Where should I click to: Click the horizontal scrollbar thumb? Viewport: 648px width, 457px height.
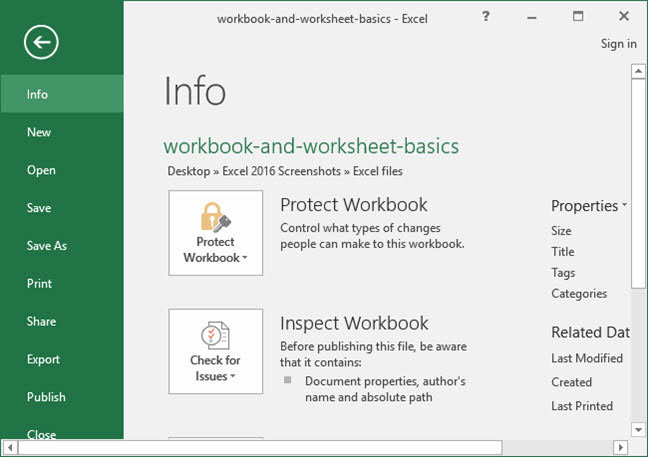pyautogui.click(x=260, y=447)
